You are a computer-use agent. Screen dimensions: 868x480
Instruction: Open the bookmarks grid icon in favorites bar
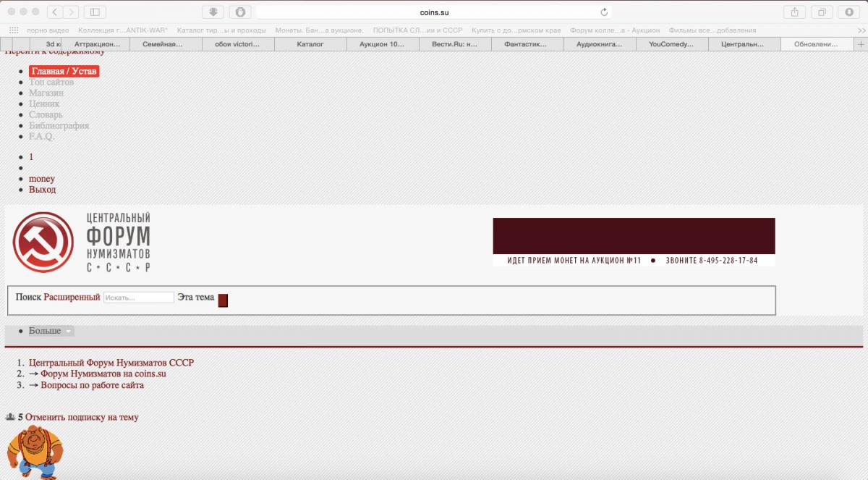[13, 30]
